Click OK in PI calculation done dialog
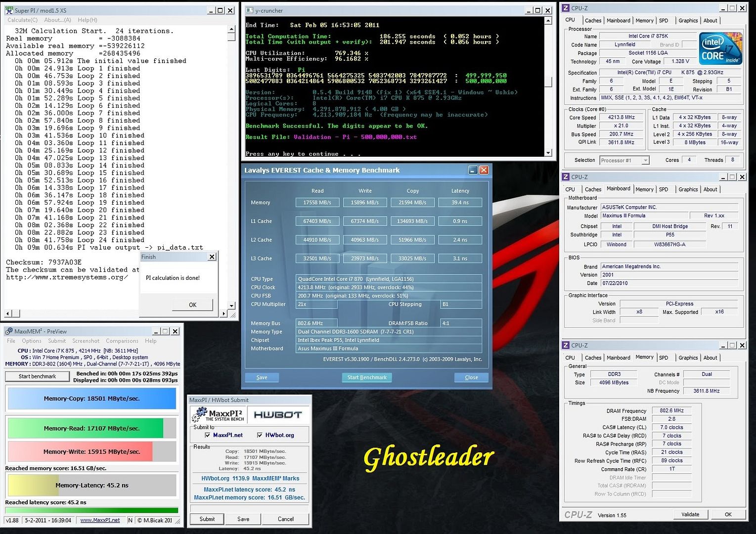 [x=193, y=305]
